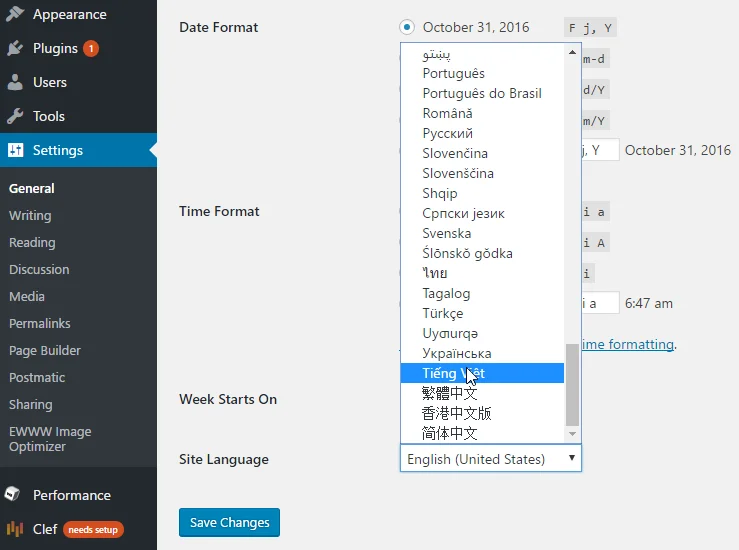Choose Tiếng Việt from the language list
The width and height of the screenshot is (739, 550).
[x=453, y=373]
